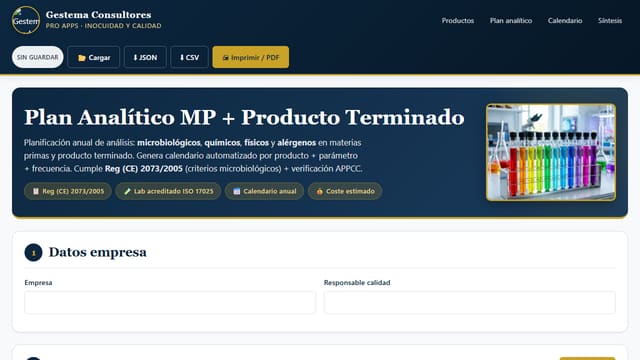Click Gestema Consultores title text
Image resolution: width=640 pixels, height=360 pixels.
(98, 15)
